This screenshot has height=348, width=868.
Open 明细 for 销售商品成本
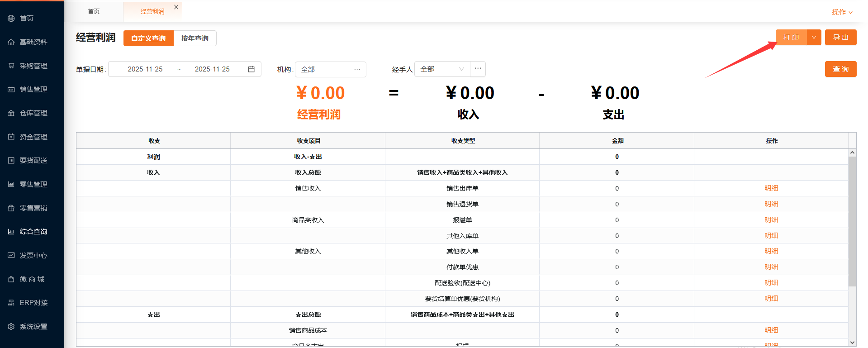click(x=771, y=330)
